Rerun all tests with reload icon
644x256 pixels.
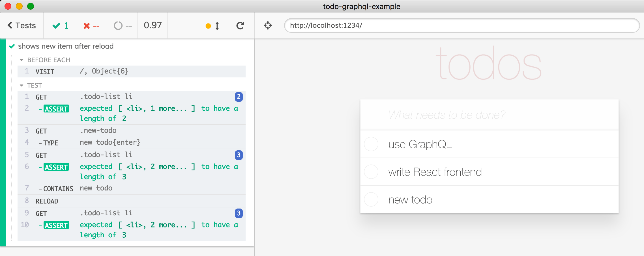point(240,26)
